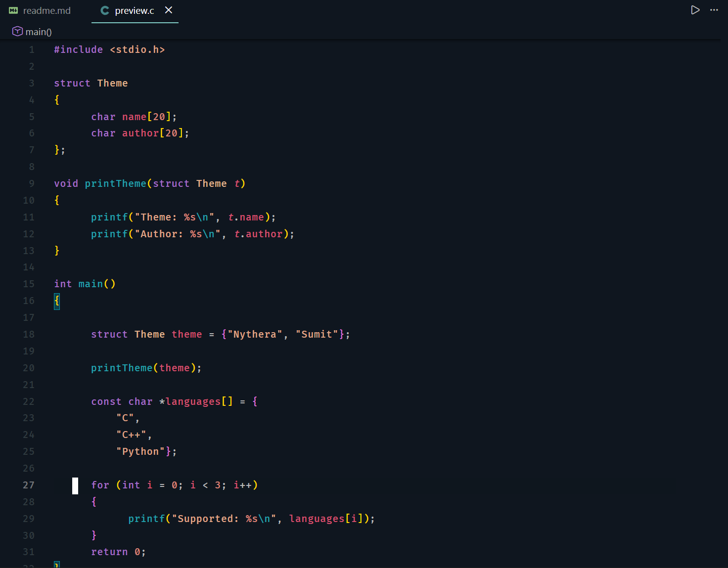Click 'name' in the char name[20] line
Screen dimensions: 728x568
coord(135,117)
